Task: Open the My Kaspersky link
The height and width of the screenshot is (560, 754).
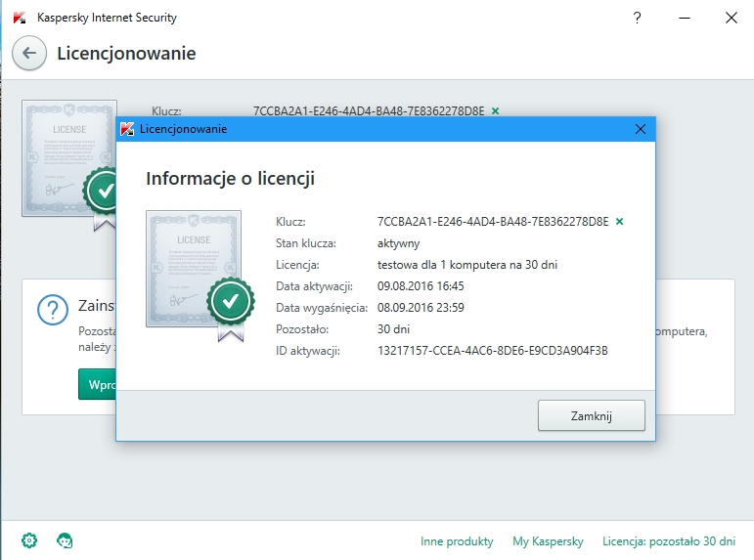Action: [548, 541]
